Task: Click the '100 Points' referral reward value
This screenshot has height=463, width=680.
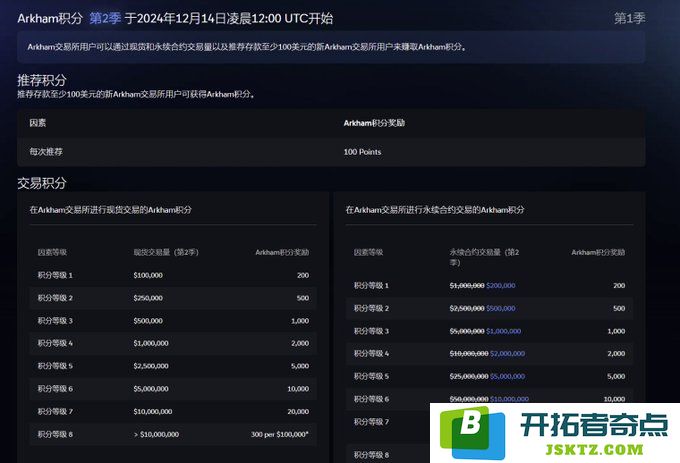Action: point(362,152)
